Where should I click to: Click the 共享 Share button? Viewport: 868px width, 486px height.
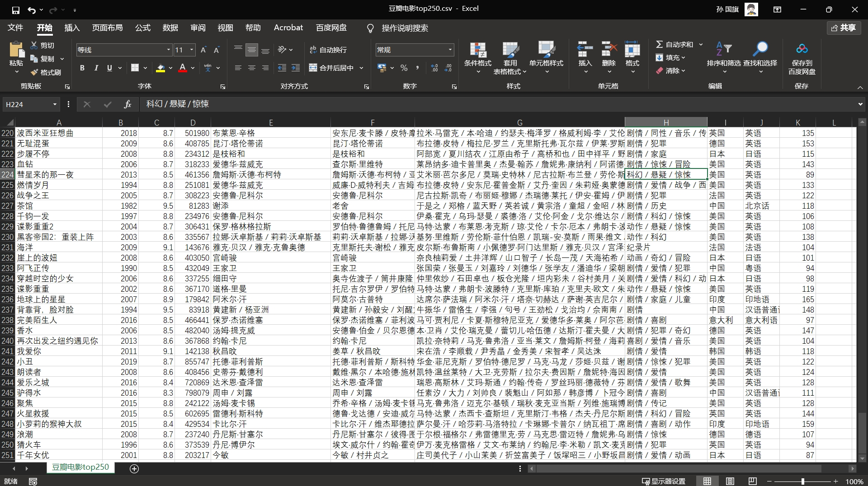coord(844,28)
